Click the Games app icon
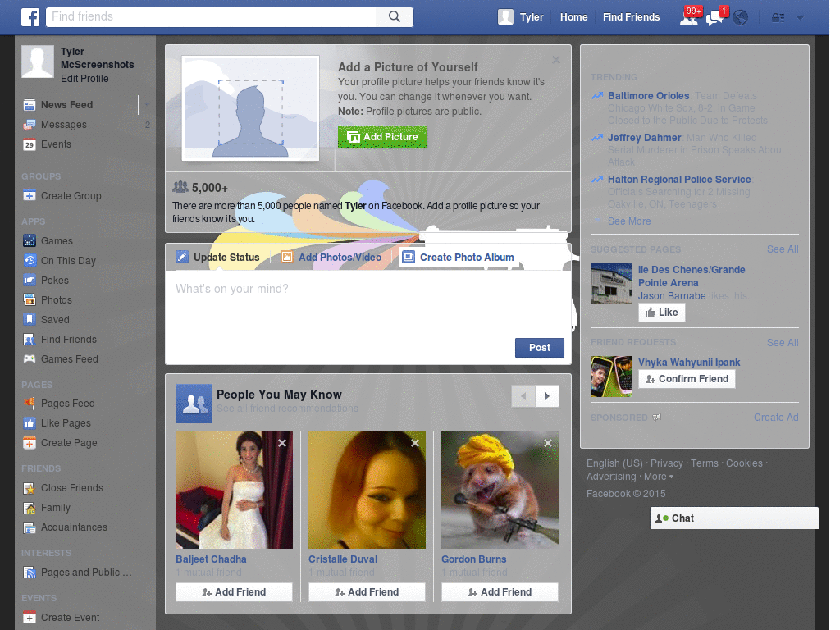Screen dimensions: 840x630 (30, 241)
